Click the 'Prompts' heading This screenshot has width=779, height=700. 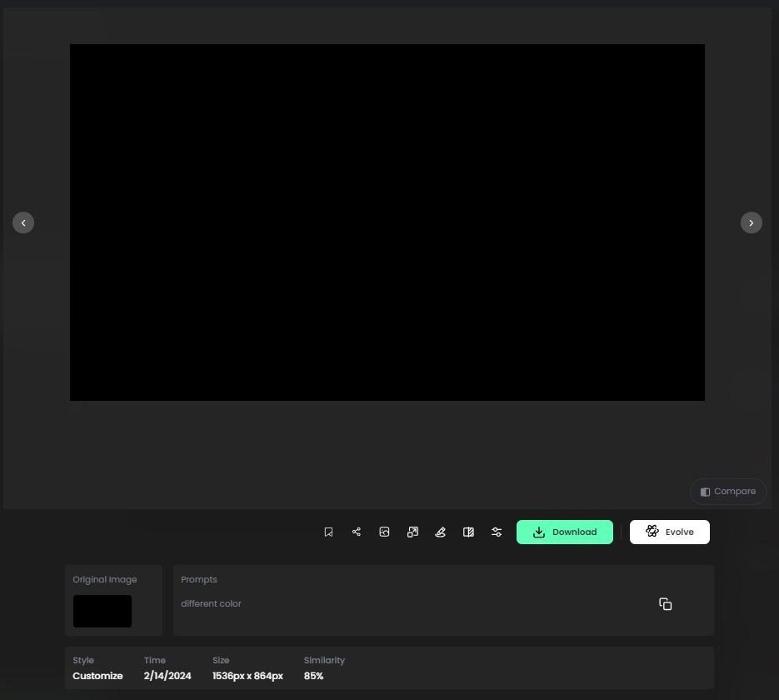[199, 579]
